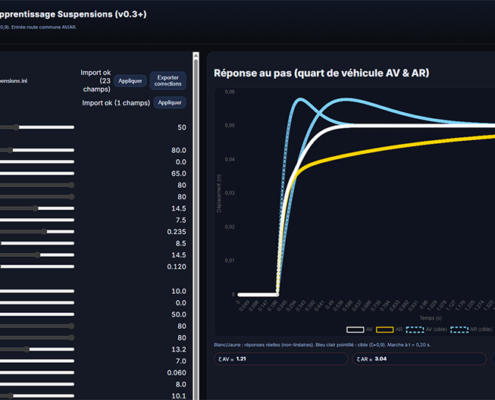The height and width of the screenshot is (400, 495).
Task: Set the slider with value 13.2
Action: point(37,349)
